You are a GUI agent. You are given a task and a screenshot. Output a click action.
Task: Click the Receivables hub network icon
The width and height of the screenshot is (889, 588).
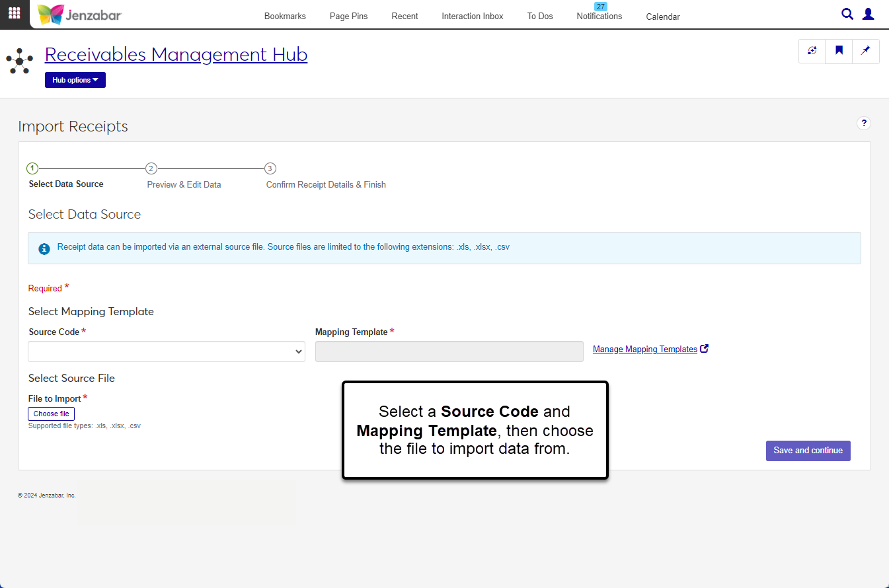[20, 61]
